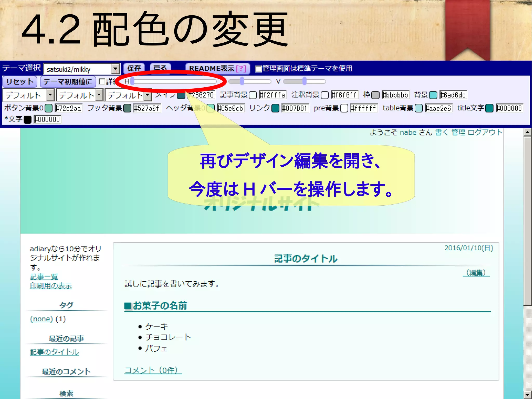Click the *文字 black color swatch
Screen dimensions: 532x399
pyautogui.click(x=28, y=120)
